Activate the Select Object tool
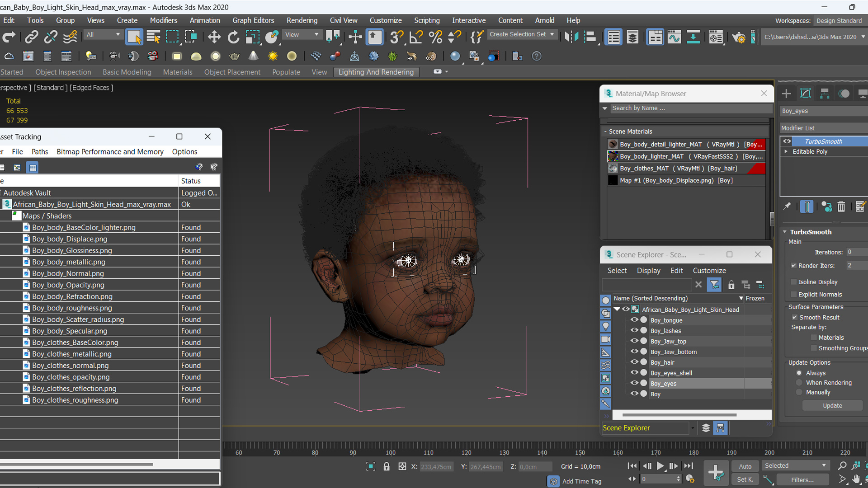 134,37
